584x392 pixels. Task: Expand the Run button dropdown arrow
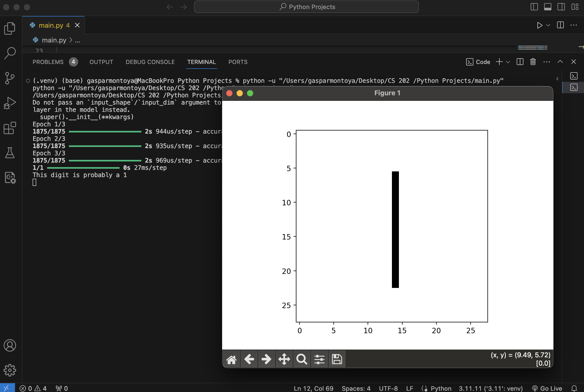click(548, 25)
